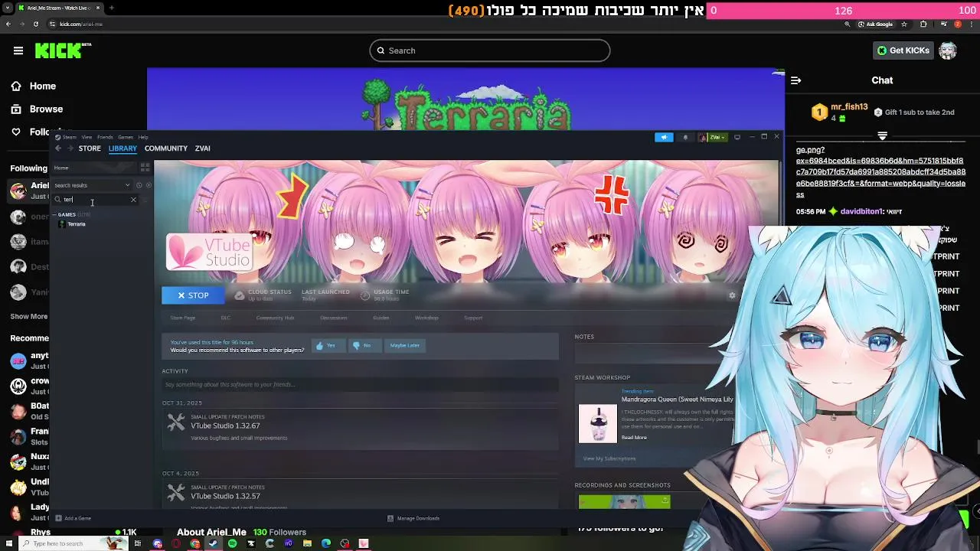Clear the Steam library search text
Viewport: 980px width, 551px height.
click(x=133, y=200)
